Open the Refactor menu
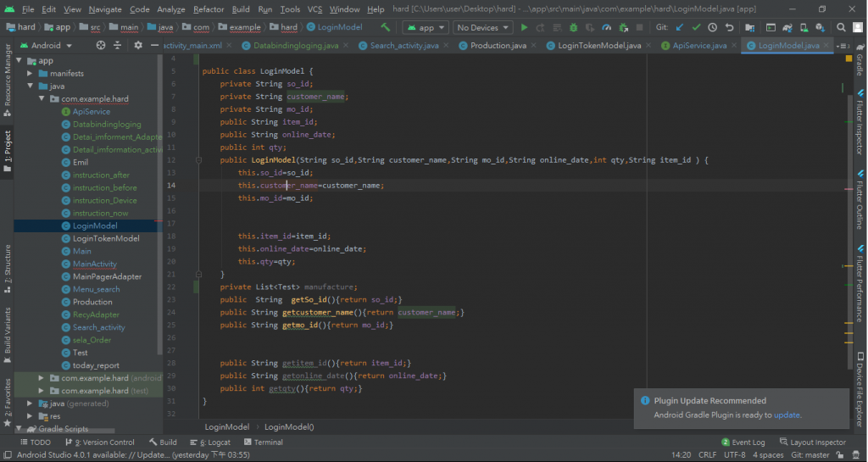Image resolution: width=868 pixels, height=462 pixels. tap(208, 9)
